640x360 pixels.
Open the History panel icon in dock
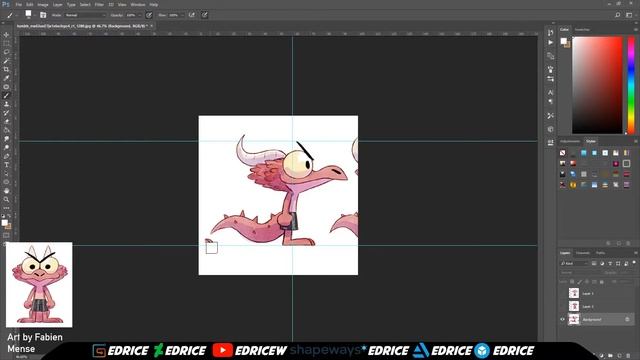click(x=551, y=33)
